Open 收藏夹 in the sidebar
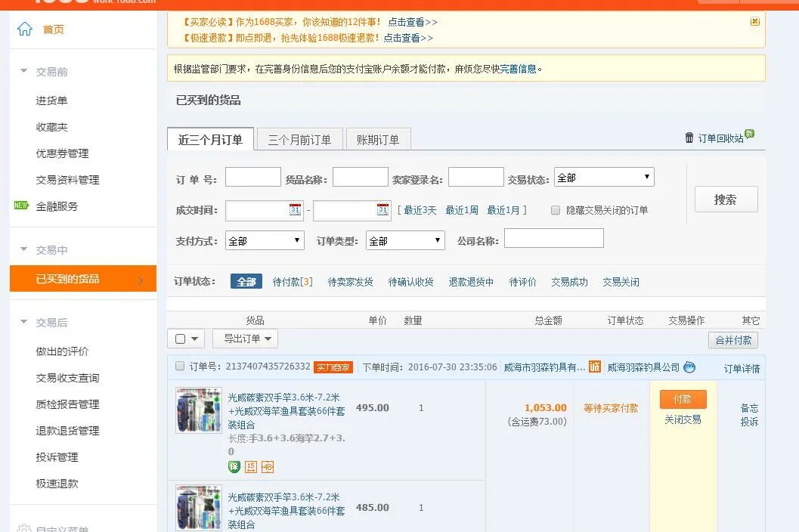The image size is (799, 532). point(51,127)
